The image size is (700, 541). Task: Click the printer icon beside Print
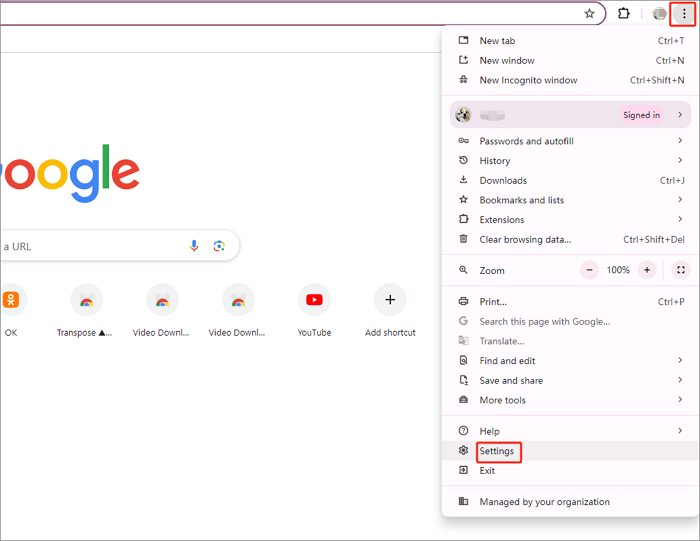point(463,301)
